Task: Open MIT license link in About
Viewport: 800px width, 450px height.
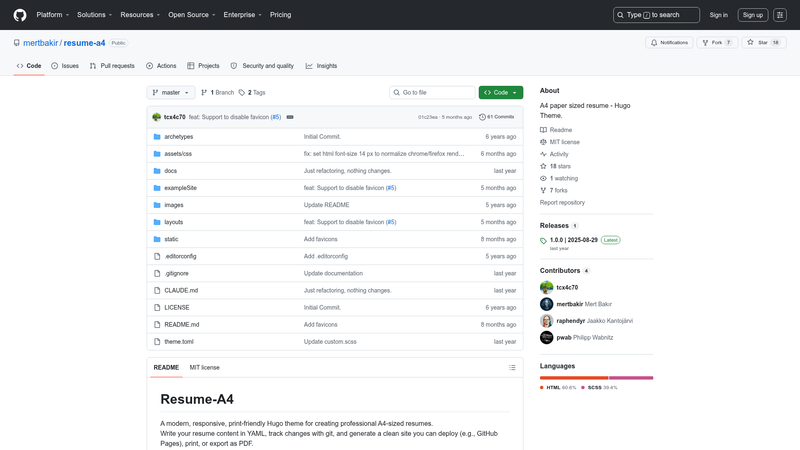Action: [560, 142]
